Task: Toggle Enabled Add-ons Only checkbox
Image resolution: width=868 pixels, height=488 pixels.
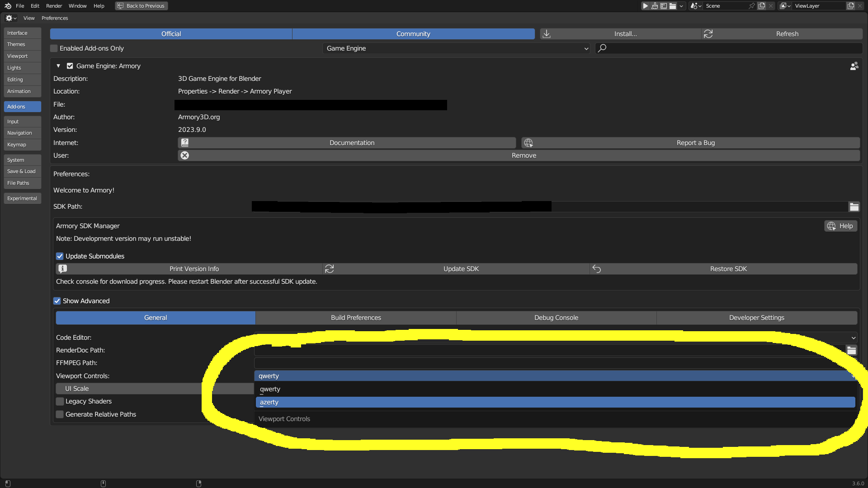Action: point(54,48)
